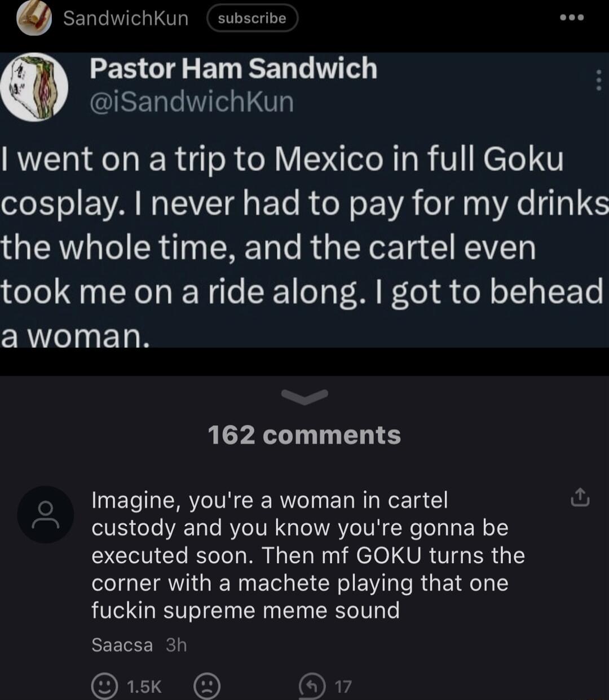Click the @iSandwichKun handle
Screen dimensions: 609x700
pos(192,102)
